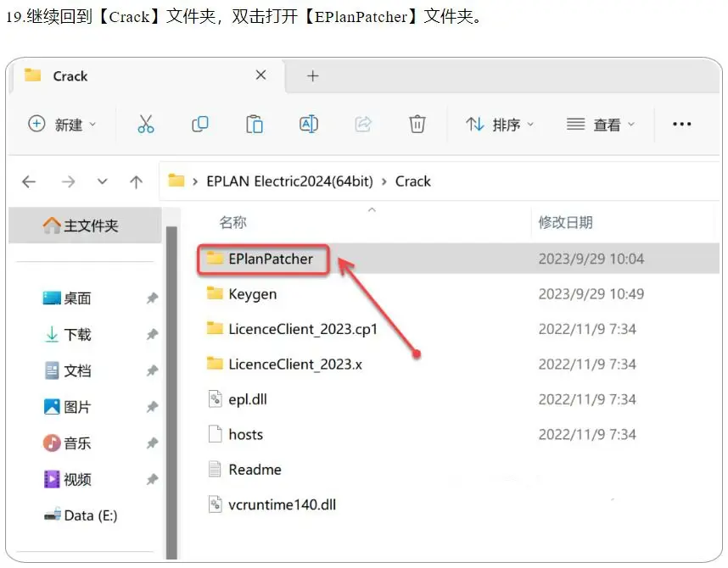Screen dimensions: 728x568
Task: Click the Rename icon in toolbar
Action: (309, 125)
